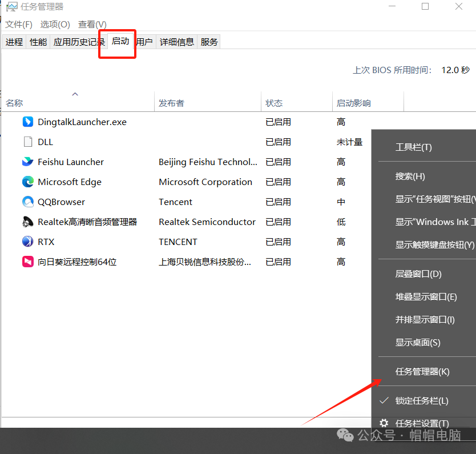476x454 pixels.
Task: Open the 选项(O) menu
Action: pos(55,25)
